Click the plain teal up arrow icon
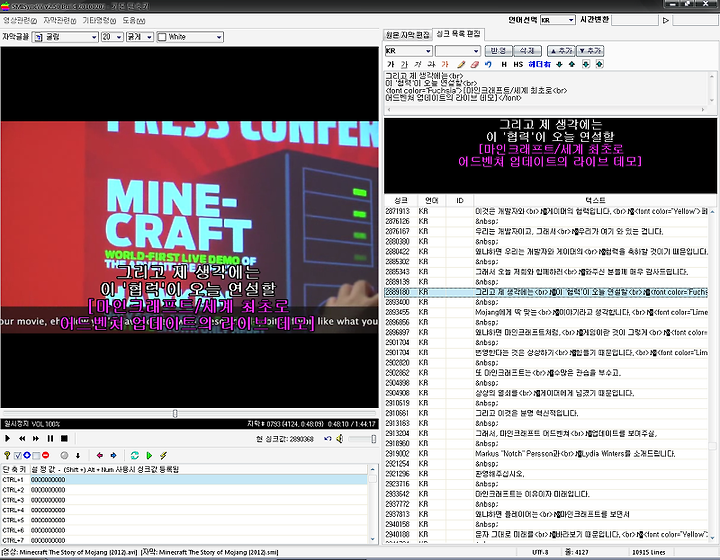Screen dimensions: 720x560 pos(572,64)
